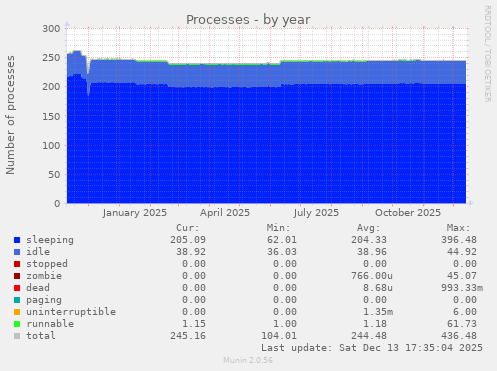497x371 pixels.
Task: Click sleeping current value 205.09
Action: [188, 240]
